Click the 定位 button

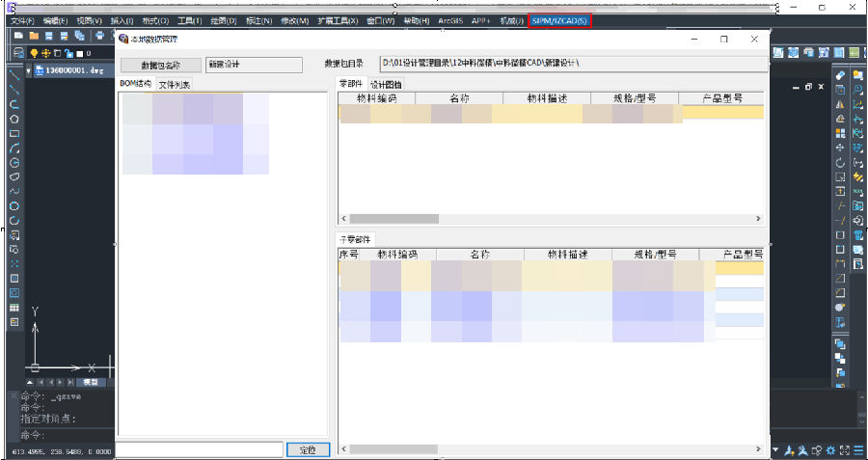pos(308,450)
